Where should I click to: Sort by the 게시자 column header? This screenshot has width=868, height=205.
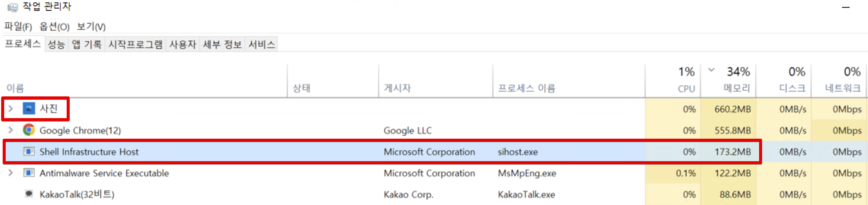point(397,88)
